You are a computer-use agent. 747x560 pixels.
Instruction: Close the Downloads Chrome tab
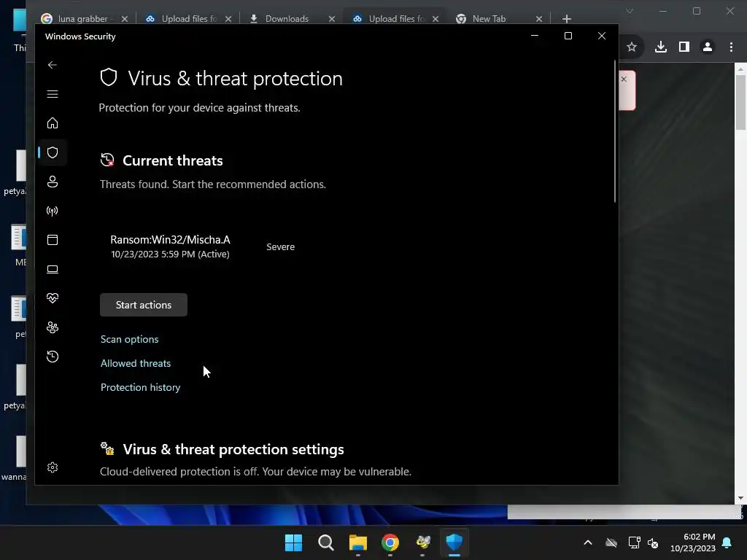pyautogui.click(x=332, y=18)
